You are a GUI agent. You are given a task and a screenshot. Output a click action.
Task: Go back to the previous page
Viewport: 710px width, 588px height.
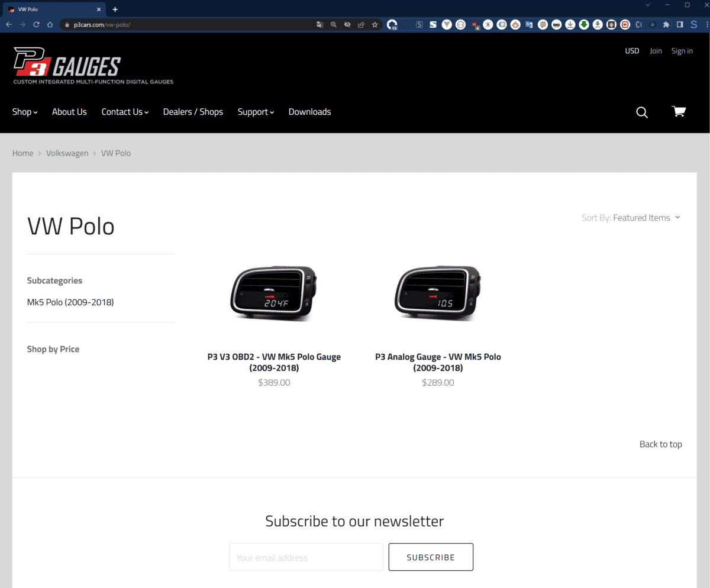(x=9, y=25)
